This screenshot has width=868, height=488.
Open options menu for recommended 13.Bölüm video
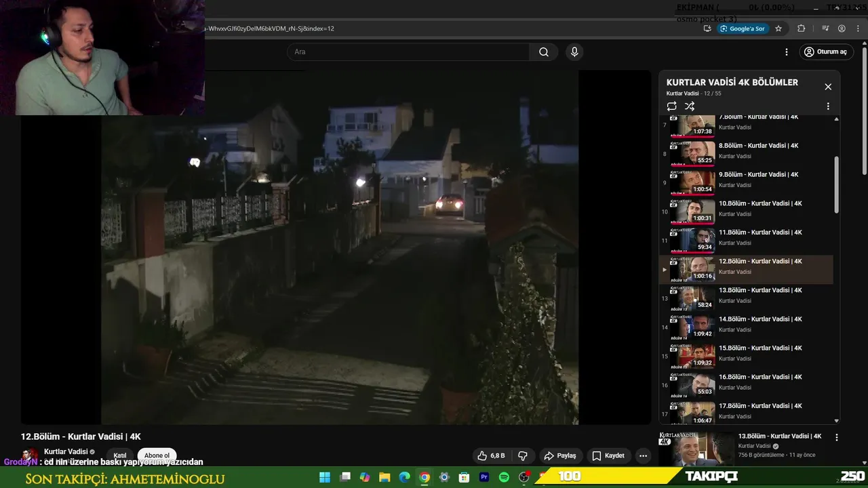836,438
